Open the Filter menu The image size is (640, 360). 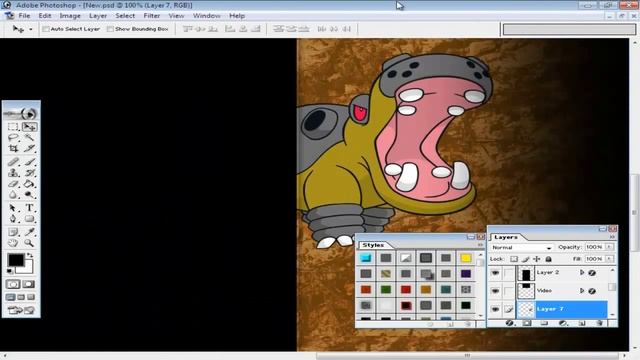pos(152,16)
